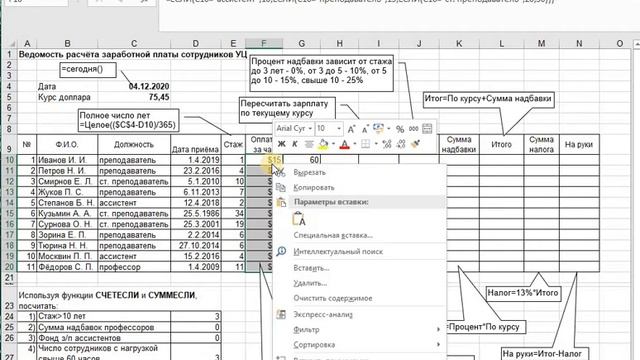This screenshot has height=360, width=640.
Task: Click the title cell Ведомость расчета
Action: [x=133, y=54]
